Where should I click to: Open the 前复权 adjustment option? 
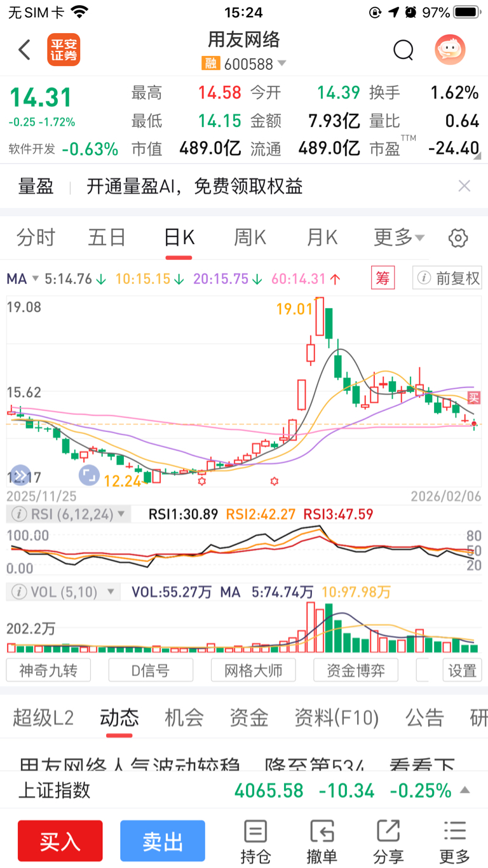(447, 278)
